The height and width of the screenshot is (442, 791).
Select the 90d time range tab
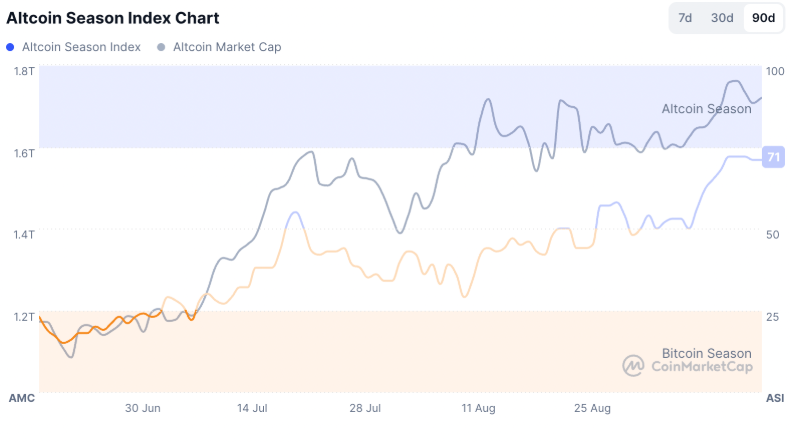click(x=764, y=18)
